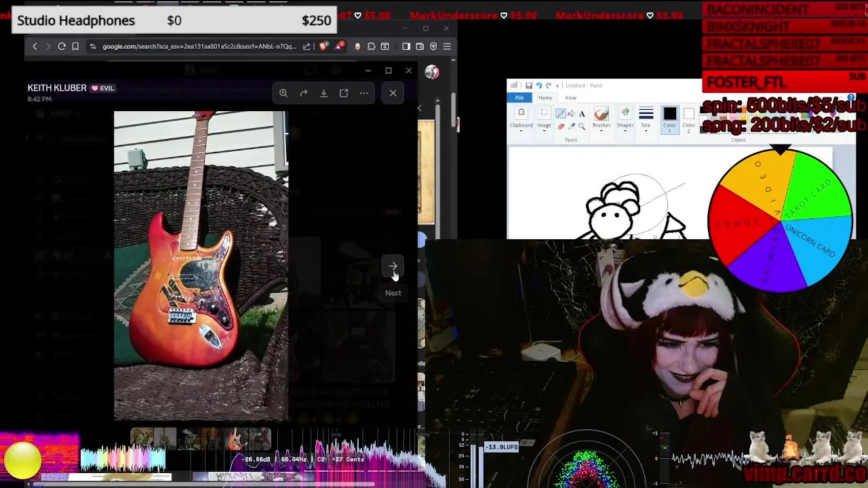Click the KEITH KLUBER username
Image resolution: width=868 pixels, height=488 pixels.
click(x=57, y=88)
